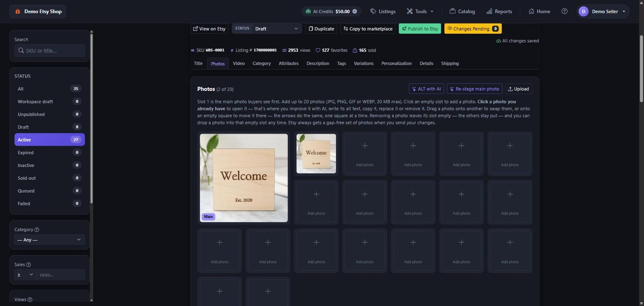Open Listings from the top navigation
The width and height of the screenshot is (644, 306).
tap(383, 12)
